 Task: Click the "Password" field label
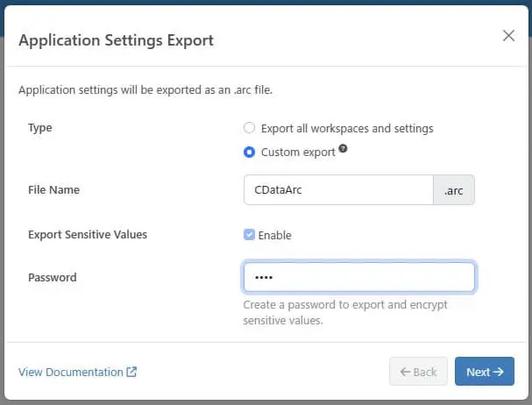coord(53,277)
